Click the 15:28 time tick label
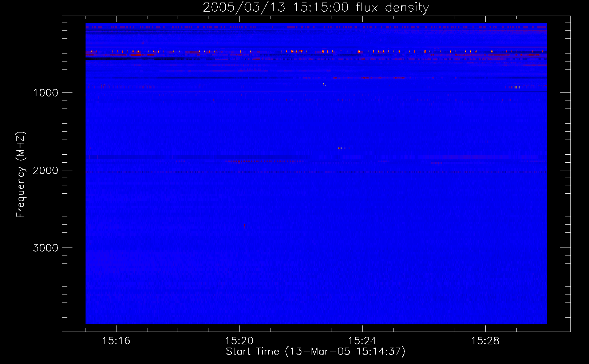 pos(485,341)
